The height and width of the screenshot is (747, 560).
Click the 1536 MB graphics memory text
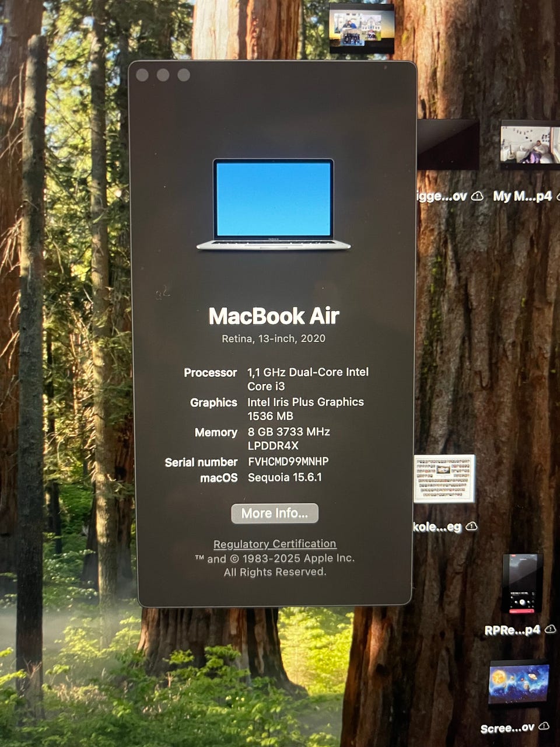tap(270, 416)
